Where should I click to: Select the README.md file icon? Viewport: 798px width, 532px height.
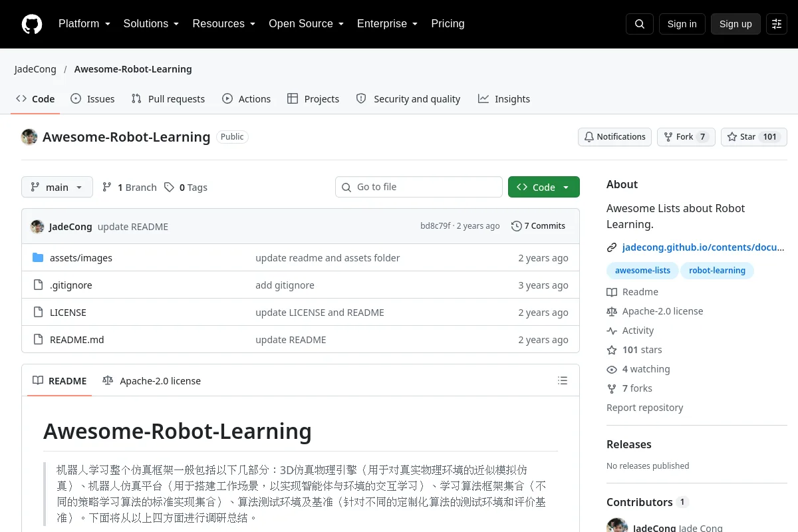(x=38, y=340)
